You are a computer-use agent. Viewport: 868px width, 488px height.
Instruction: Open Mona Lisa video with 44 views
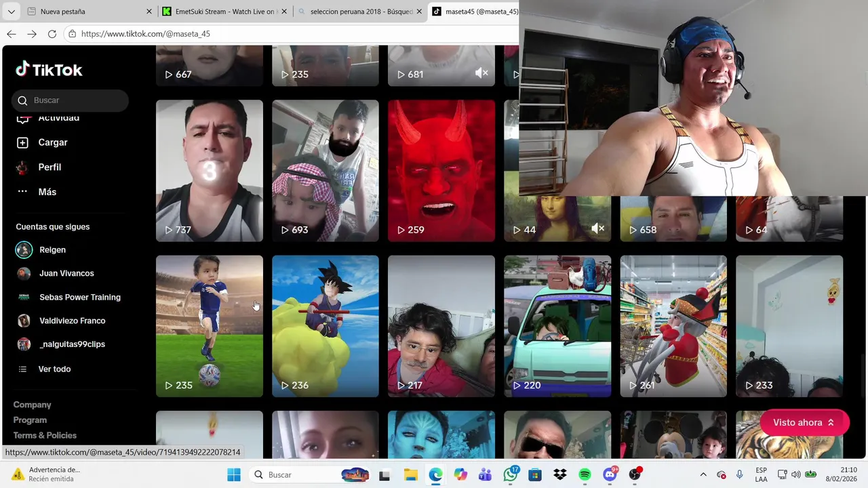557,218
